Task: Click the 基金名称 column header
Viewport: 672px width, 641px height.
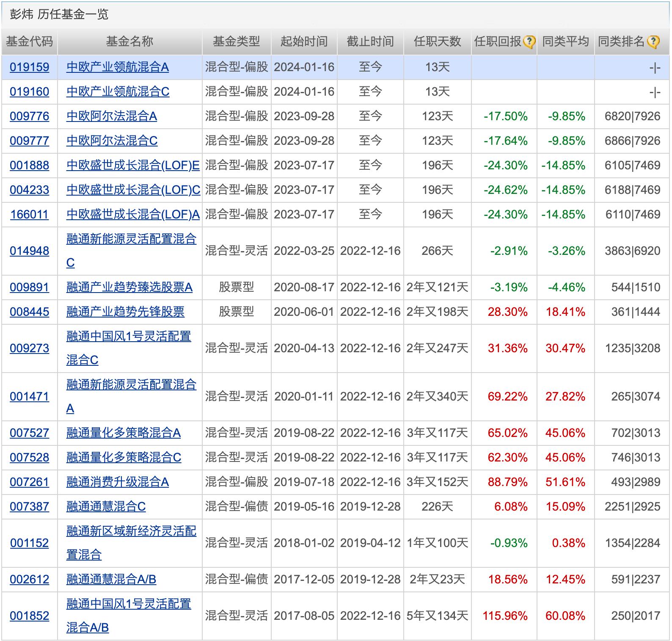Action: click(129, 41)
